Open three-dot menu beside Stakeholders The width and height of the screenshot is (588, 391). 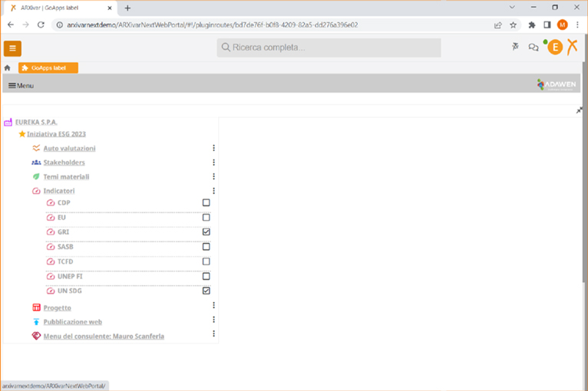(x=213, y=163)
